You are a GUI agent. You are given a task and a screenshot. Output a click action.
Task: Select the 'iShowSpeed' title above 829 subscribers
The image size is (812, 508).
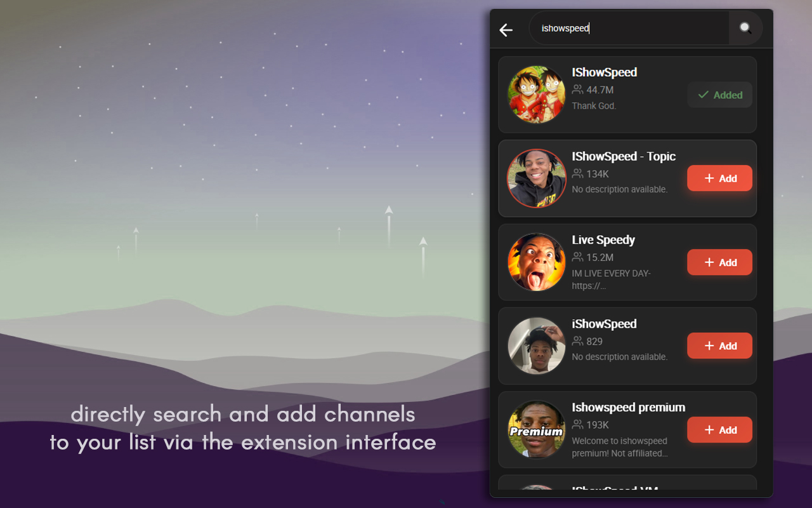tap(604, 324)
